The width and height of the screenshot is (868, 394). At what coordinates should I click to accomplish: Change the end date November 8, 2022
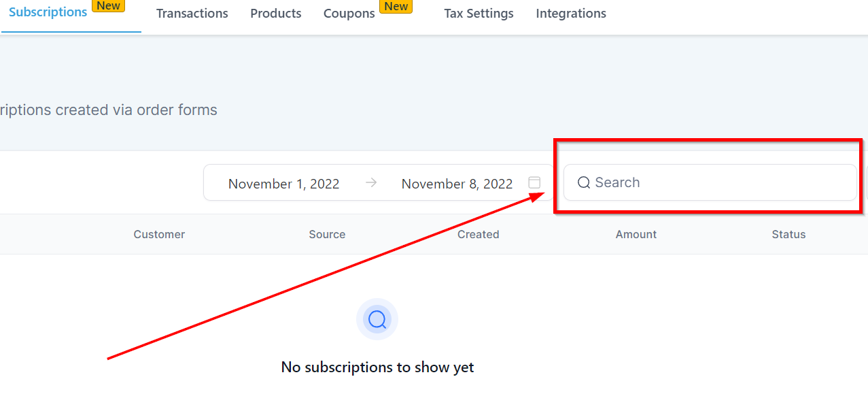coord(457,184)
